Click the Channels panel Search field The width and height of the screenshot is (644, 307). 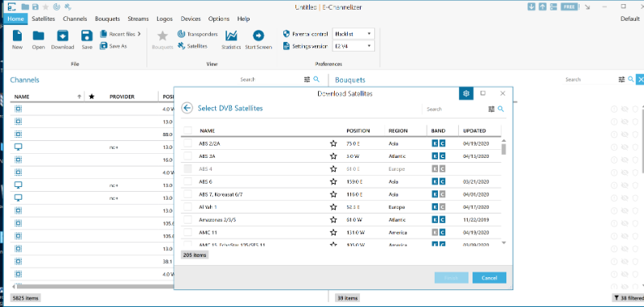269,79
